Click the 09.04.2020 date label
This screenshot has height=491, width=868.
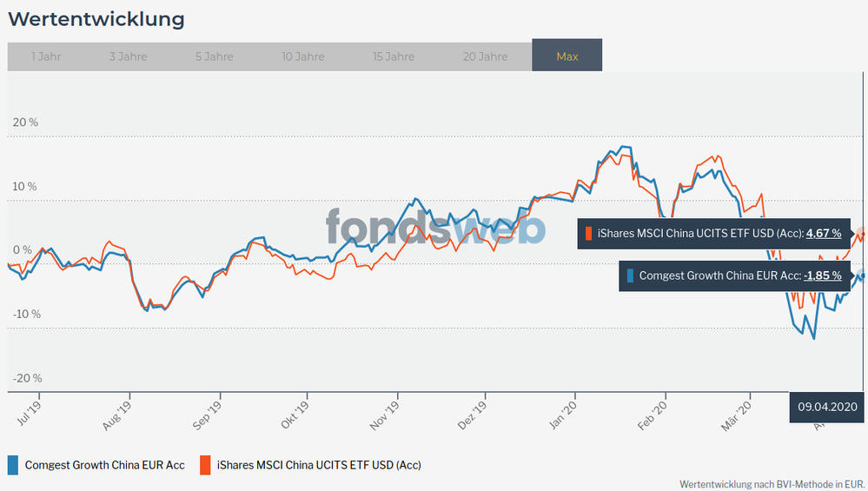point(827,406)
